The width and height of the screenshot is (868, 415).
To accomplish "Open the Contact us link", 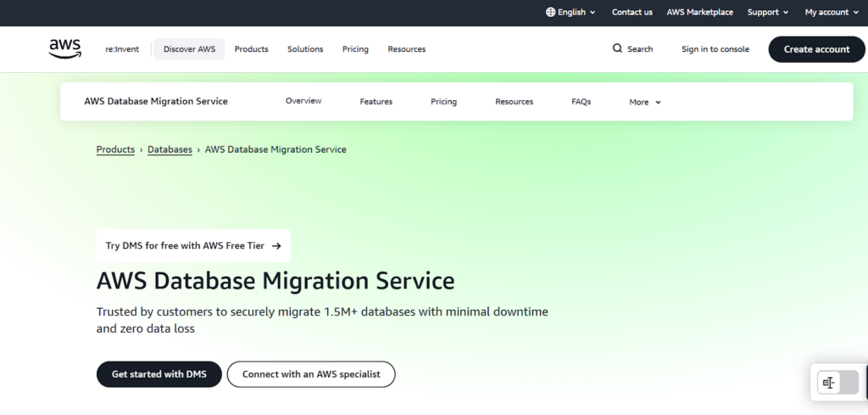I will pyautogui.click(x=632, y=13).
